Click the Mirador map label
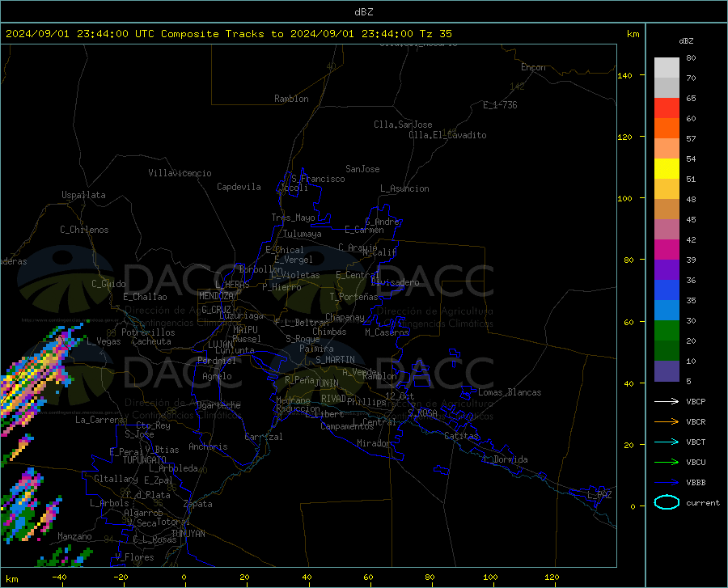728x588 pixels. (373, 443)
